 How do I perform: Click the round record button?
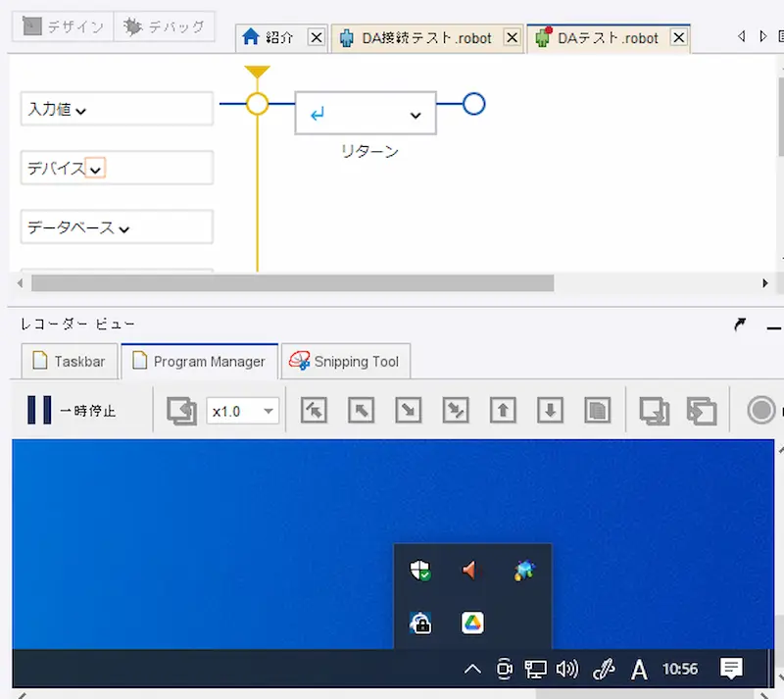click(x=761, y=411)
